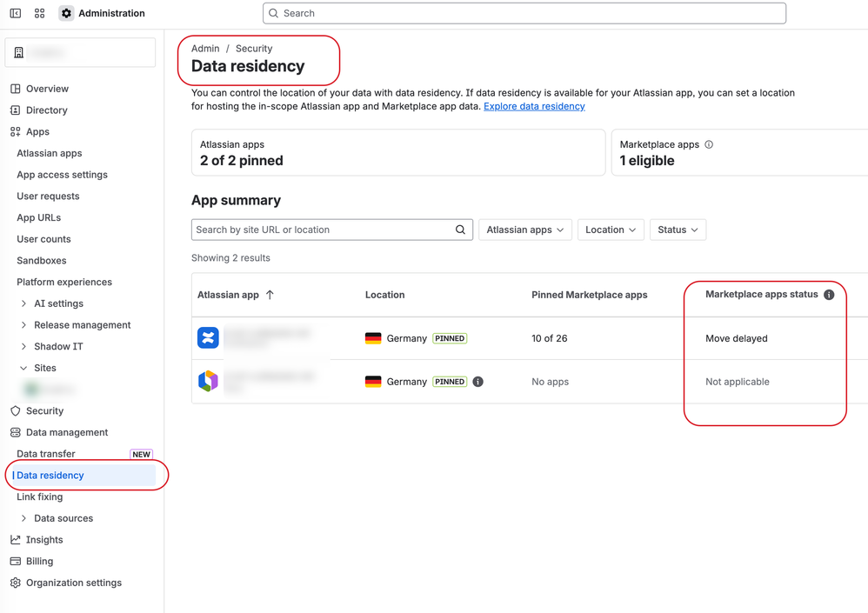Open Atlassian apps in the sidebar

point(50,153)
